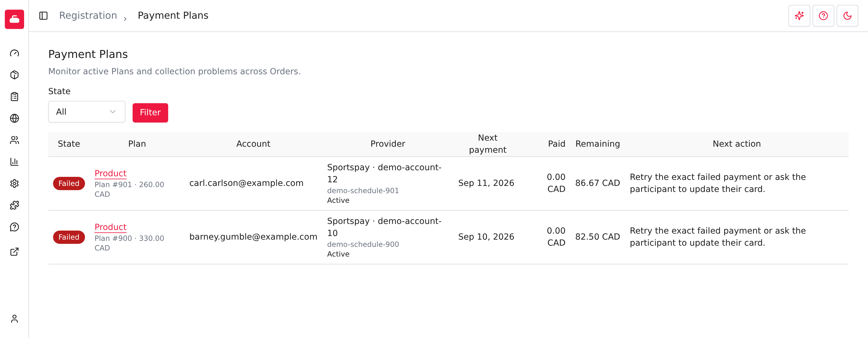Open the bar chart reports icon
Viewport: 868px width, 338px height.
coord(14,162)
